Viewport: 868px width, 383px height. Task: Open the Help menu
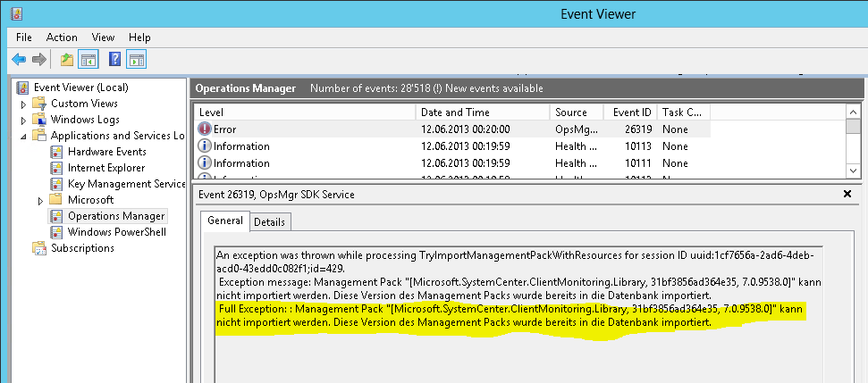139,37
